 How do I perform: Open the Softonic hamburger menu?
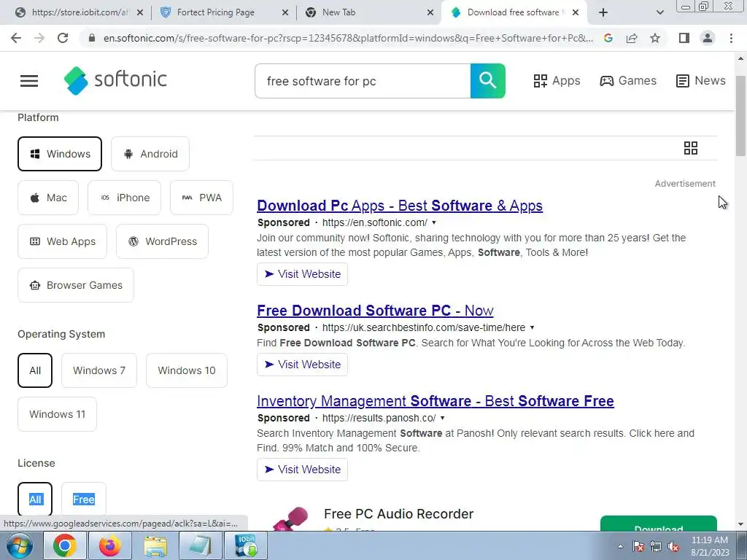tap(29, 81)
